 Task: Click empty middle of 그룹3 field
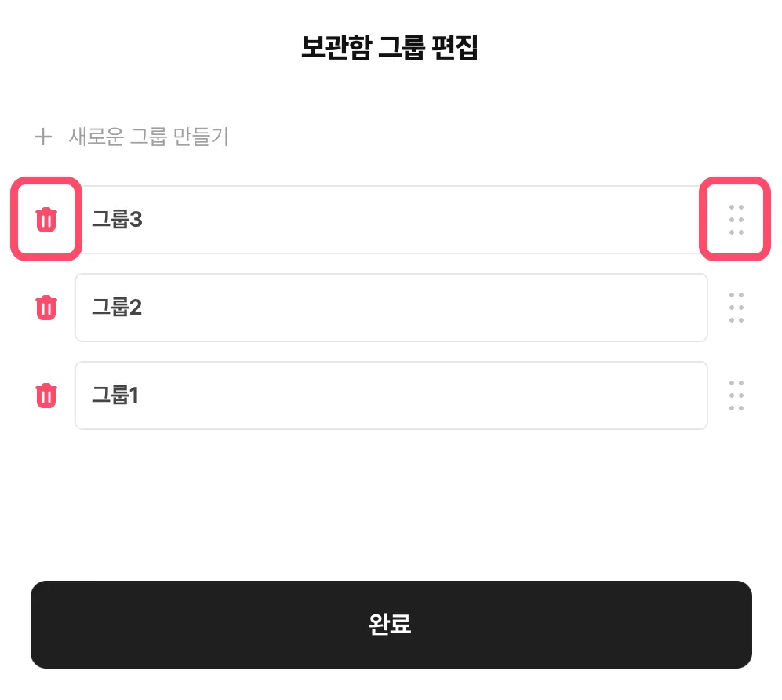pyautogui.click(x=392, y=220)
